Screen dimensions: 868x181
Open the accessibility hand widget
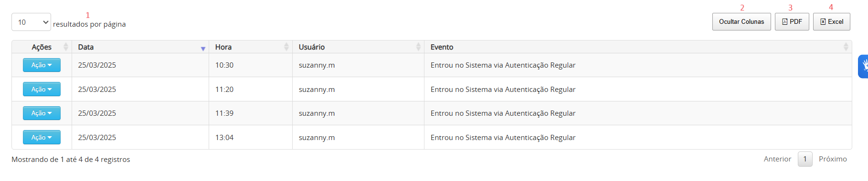pyautogui.click(x=863, y=67)
